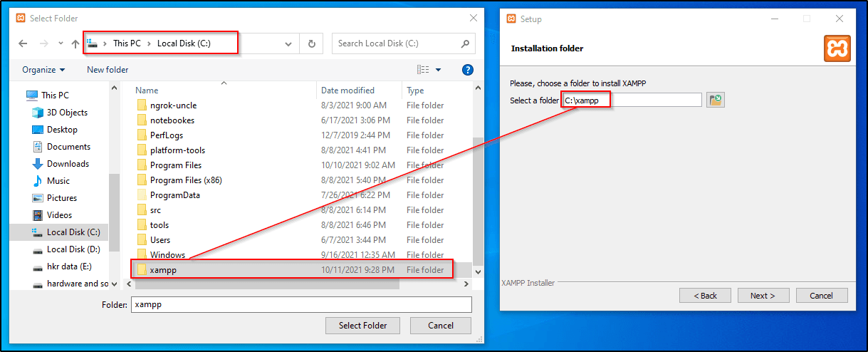This screenshot has width=868, height=352.
Task: Go up one folder level arrow
Action: [x=75, y=43]
